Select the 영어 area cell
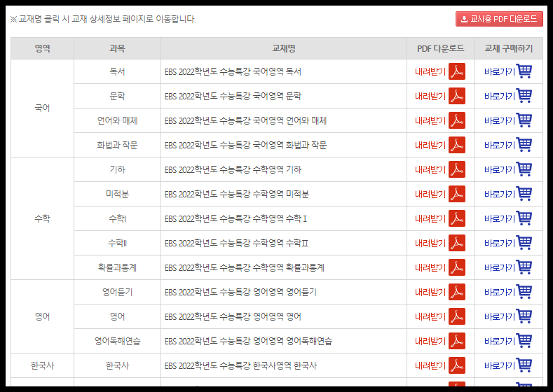This screenshot has height=392, width=553. pos(42,316)
